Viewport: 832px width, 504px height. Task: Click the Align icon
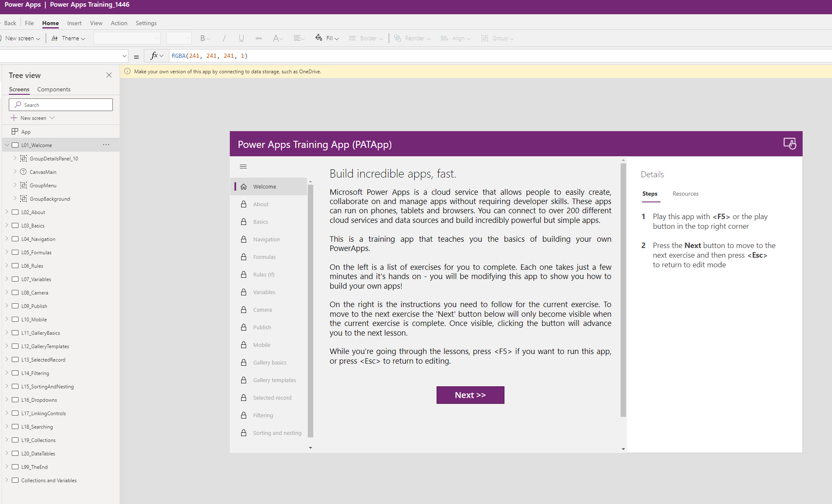point(445,38)
